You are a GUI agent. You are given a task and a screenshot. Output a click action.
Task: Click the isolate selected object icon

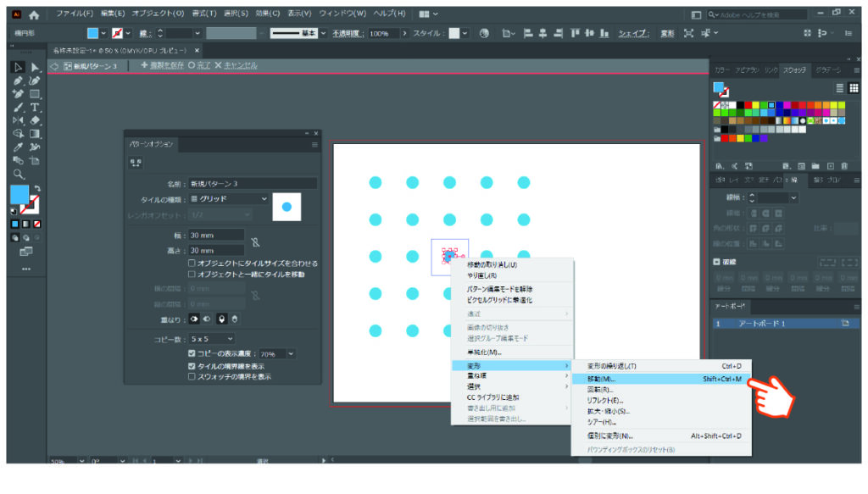tap(688, 33)
